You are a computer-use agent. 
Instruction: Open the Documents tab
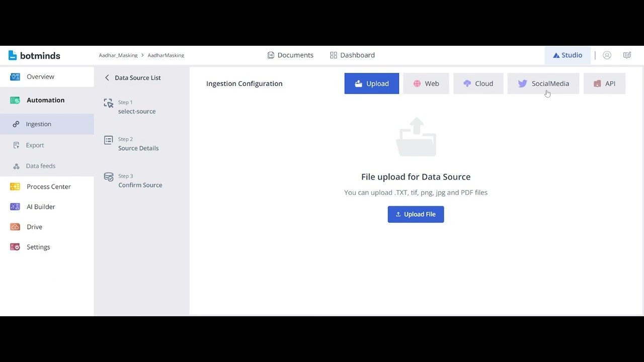(290, 55)
